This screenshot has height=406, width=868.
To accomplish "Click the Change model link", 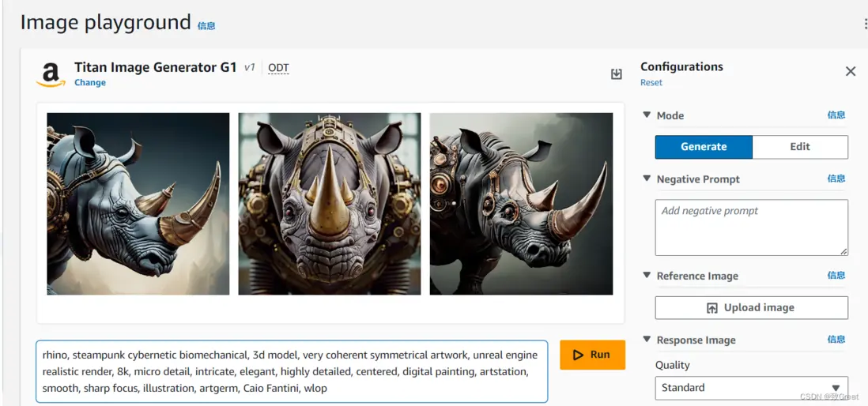I will (90, 83).
